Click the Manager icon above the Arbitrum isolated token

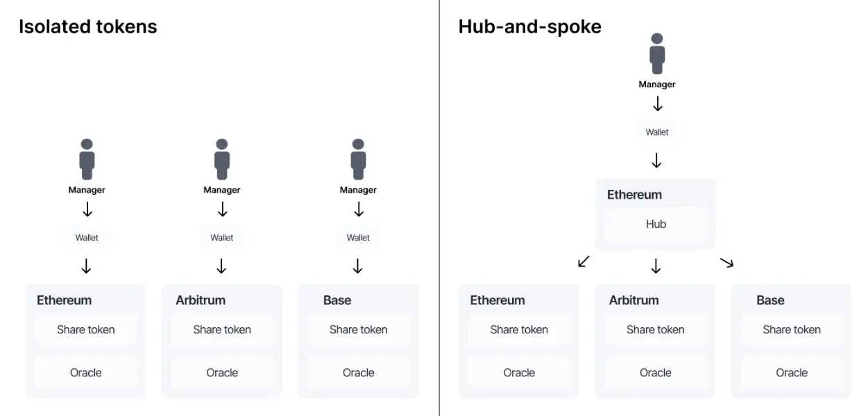click(x=222, y=159)
